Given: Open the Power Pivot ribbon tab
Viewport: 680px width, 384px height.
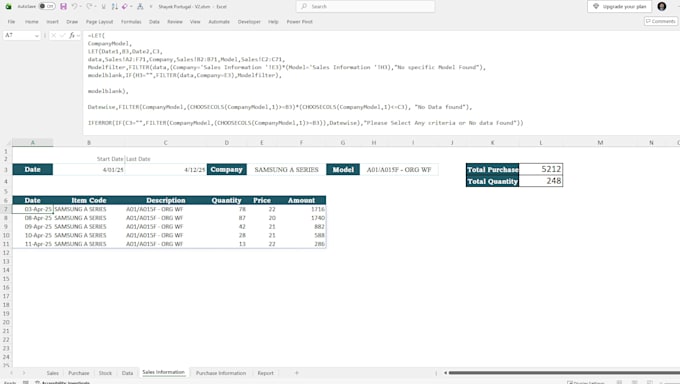Looking at the screenshot, I should point(299,22).
